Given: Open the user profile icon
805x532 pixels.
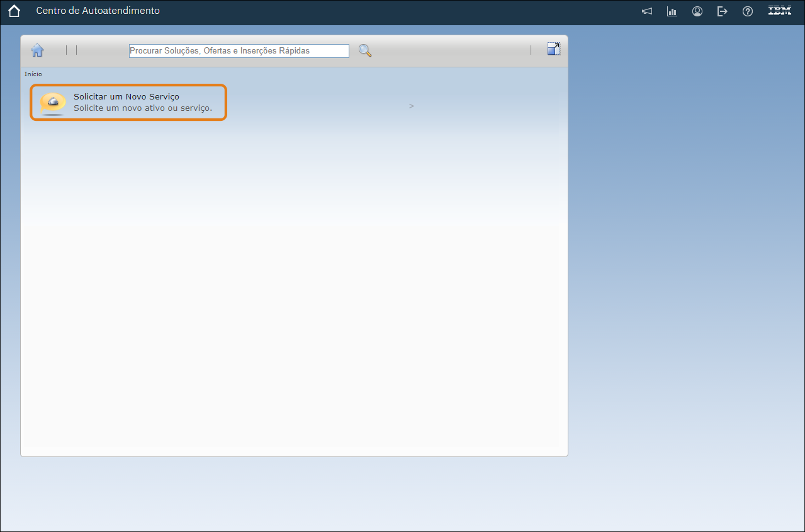Looking at the screenshot, I should [697, 11].
